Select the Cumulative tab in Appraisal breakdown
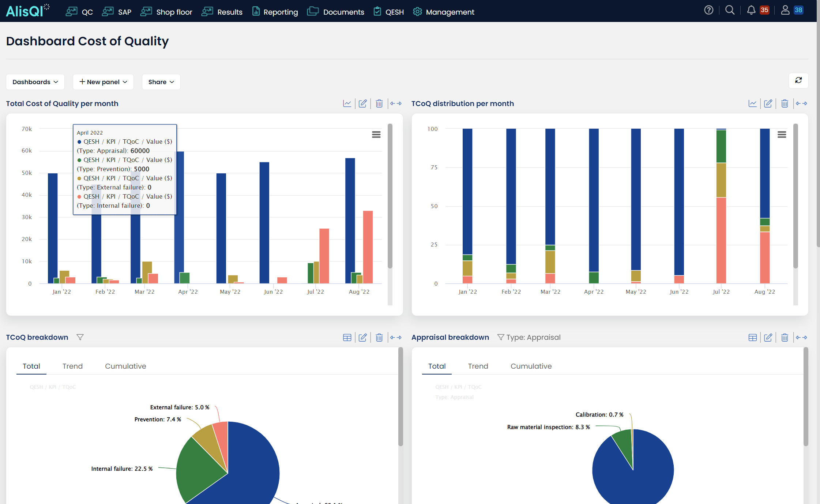 (x=531, y=366)
